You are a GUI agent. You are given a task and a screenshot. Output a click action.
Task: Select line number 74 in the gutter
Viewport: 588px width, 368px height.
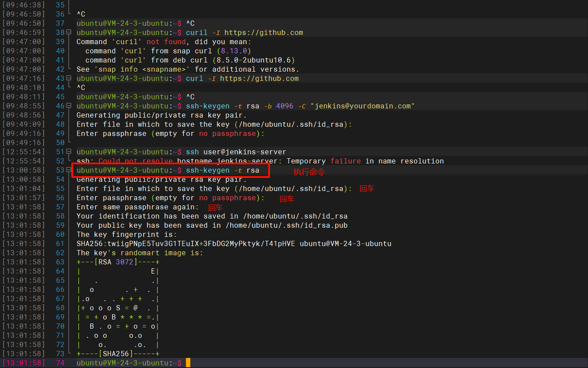click(x=60, y=363)
